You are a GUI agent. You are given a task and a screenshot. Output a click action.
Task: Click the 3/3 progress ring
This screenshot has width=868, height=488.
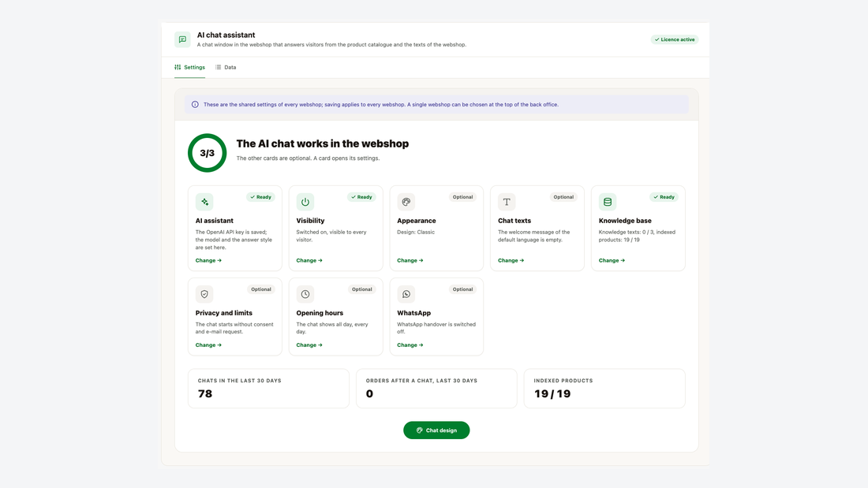[x=207, y=153]
